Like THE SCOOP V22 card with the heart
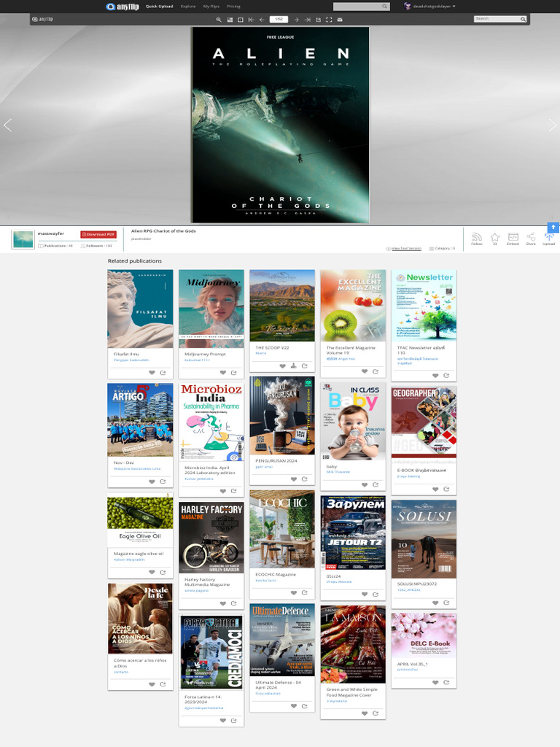Screen dimensions: 560x747 (282, 366)
